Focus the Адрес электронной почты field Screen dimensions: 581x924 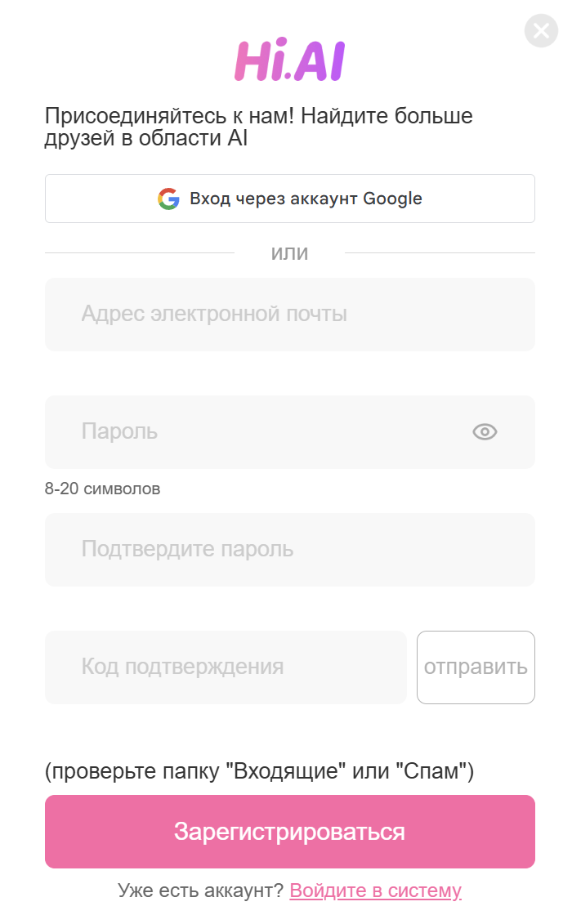[290, 315]
